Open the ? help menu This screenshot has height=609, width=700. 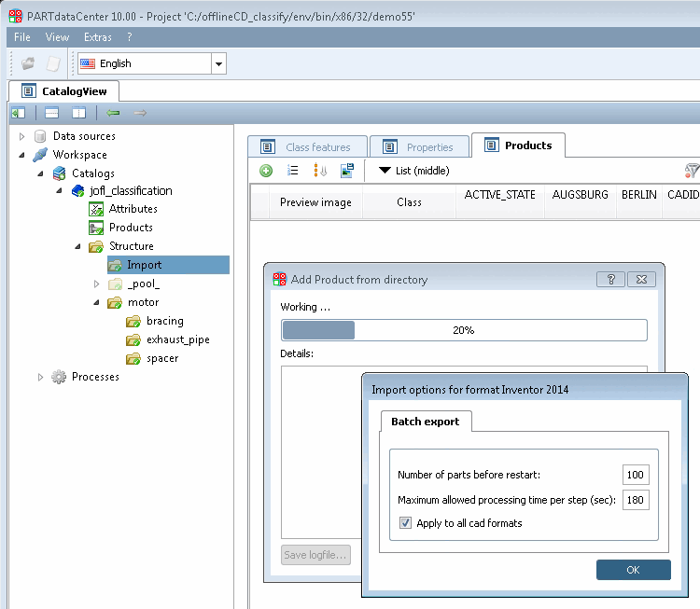130,37
